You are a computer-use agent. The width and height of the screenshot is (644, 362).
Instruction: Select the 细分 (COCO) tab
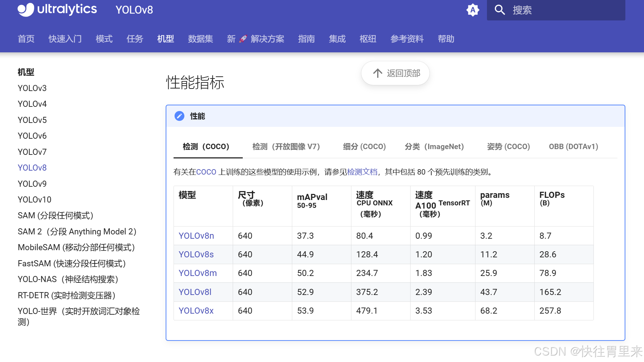tap(364, 147)
